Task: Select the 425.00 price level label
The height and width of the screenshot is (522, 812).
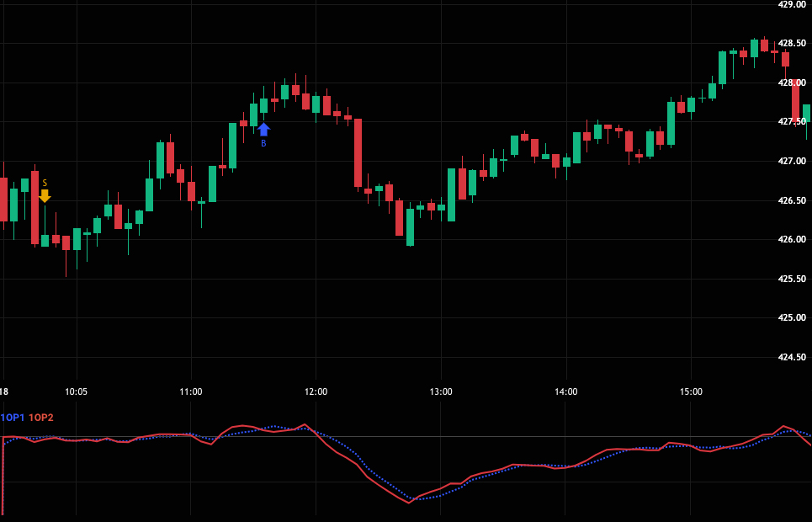Action: coord(792,317)
